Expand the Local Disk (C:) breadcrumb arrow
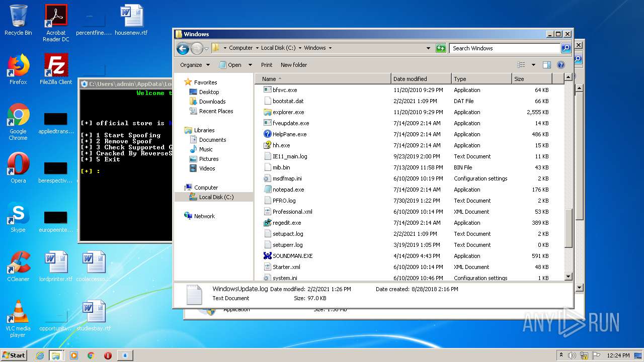The width and height of the screenshot is (644, 362). (x=300, y=48)
